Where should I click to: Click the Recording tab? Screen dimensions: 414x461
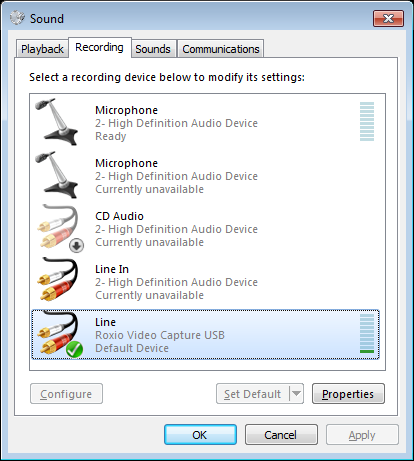tap(99, 47)
